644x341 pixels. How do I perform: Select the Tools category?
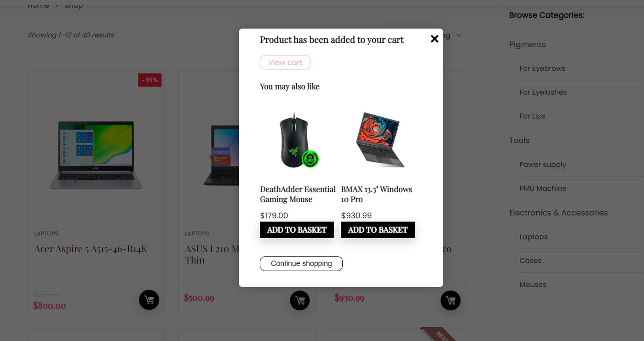tap(519, 141)
